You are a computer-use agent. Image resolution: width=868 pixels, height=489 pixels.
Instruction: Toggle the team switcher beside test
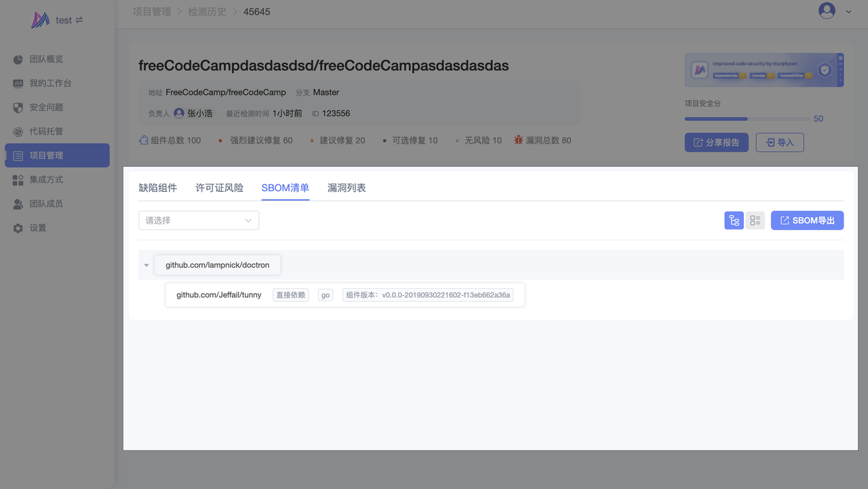point(79,20)
